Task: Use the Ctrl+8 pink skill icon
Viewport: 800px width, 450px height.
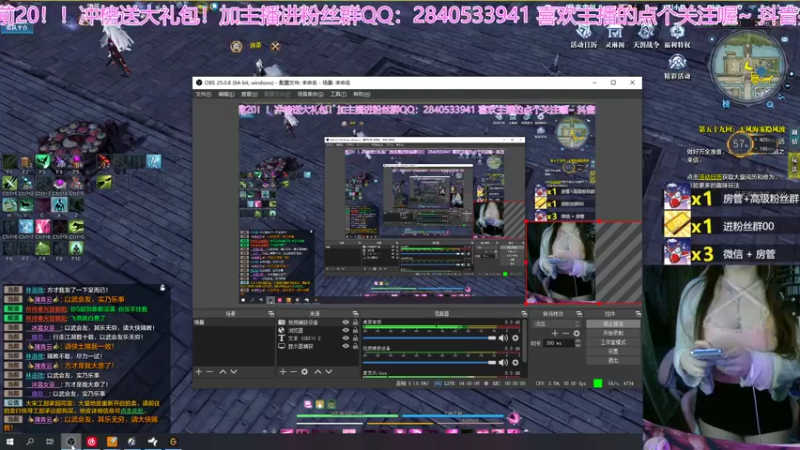Action: point(42,227)
